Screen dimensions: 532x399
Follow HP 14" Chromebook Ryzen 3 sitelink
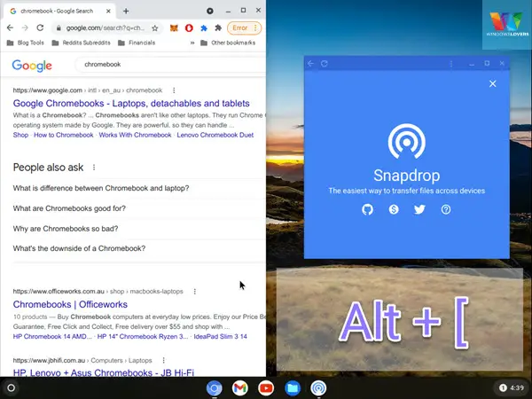click(x=143, y=337)
